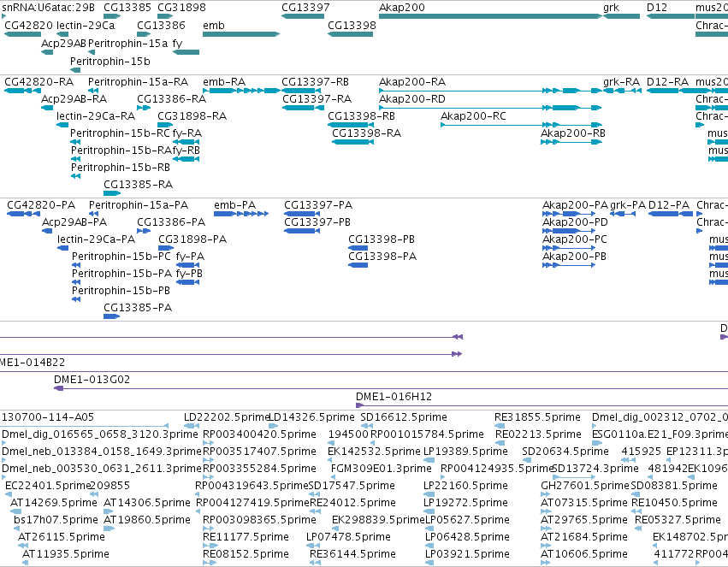This screenshot has width=728, height=567.
Task: Click the Acp29AB-RA transcript label
Action: point(74,99)
